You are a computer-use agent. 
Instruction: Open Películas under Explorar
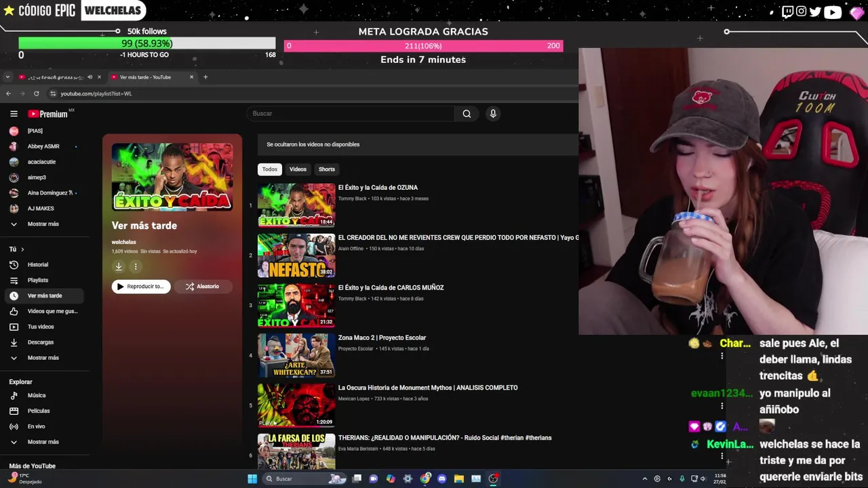[44, 411]
